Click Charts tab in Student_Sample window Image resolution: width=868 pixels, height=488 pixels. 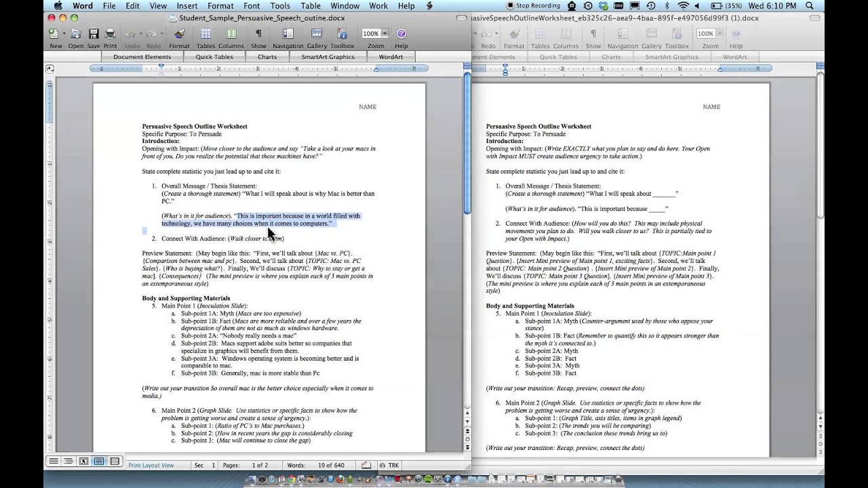pyautogui.click(x=267, y=57)
